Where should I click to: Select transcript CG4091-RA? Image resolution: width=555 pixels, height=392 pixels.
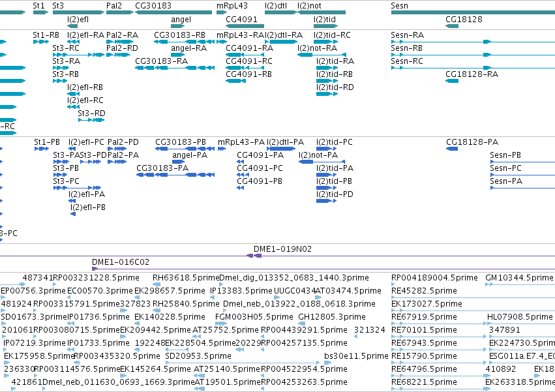[250, 48]
